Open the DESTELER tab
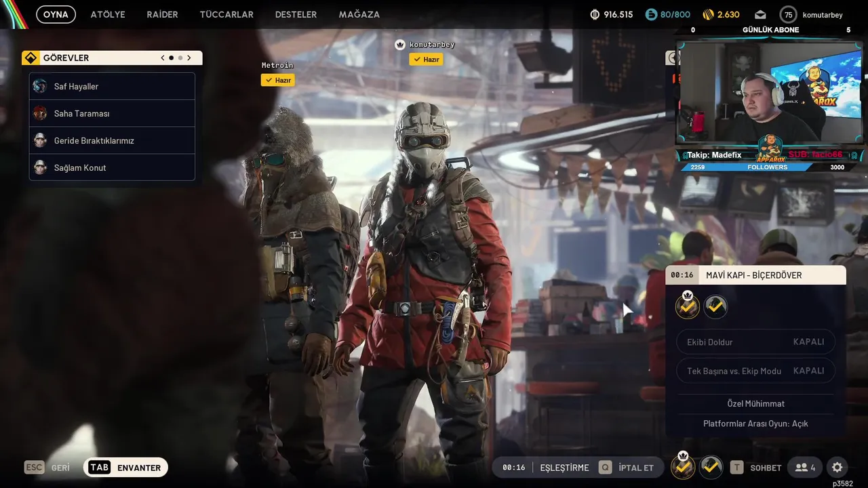Screen dimensions: 868x488 296,14
